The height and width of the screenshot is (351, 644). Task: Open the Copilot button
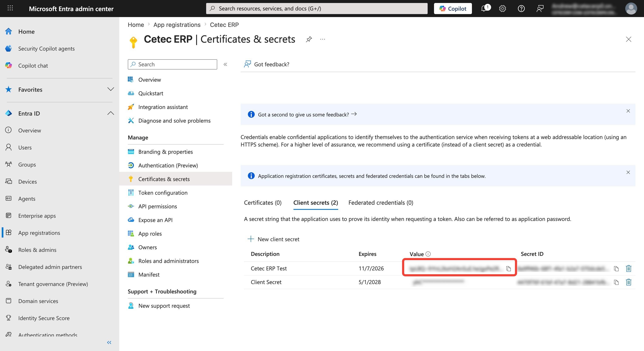coord(453,9)
